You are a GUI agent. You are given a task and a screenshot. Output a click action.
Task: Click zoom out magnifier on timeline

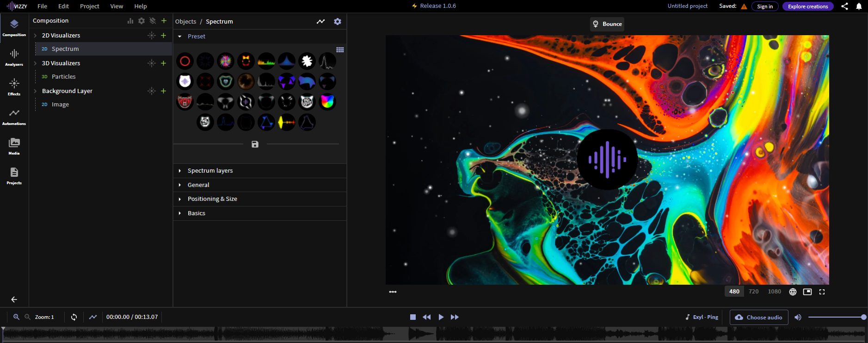pyautogui.click(x=27, y=317)
